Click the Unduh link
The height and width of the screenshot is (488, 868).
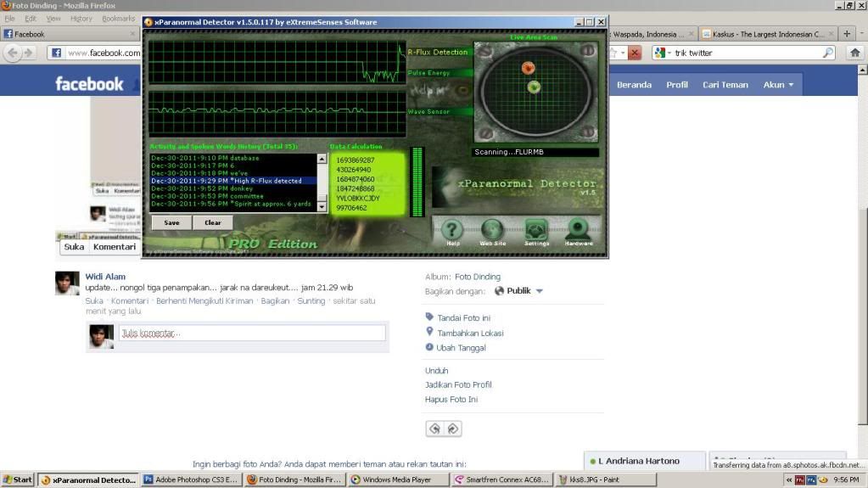(x=436, y=371)
